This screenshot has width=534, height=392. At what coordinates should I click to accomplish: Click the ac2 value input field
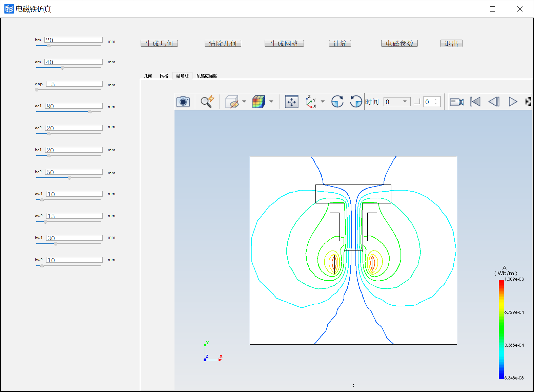click(74, 128)
